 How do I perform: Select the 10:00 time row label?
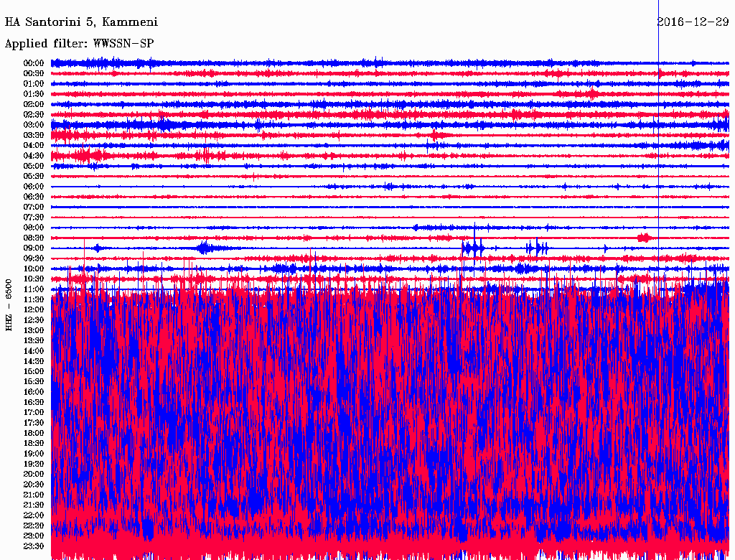[34, 269]
